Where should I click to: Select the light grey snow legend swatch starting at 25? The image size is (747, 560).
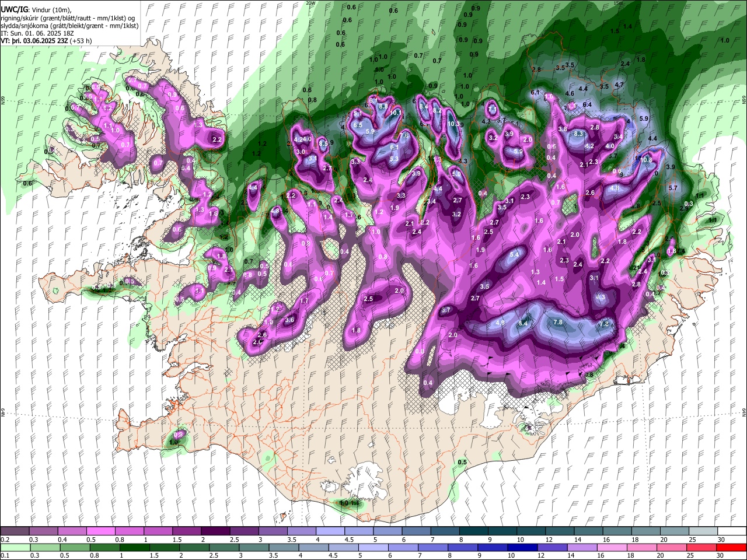coord(703,531)
